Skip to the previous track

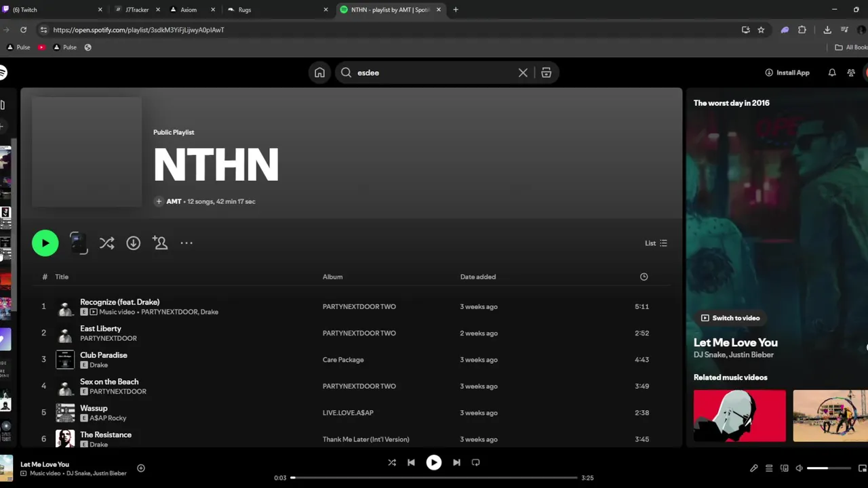pos(411,462)
